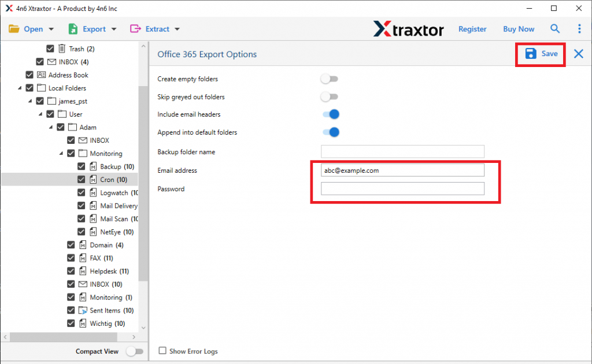The width and height of the screenshot is (592, 364).
Task: Click the Mail Delivery file icon
Action: coord(93,206)
